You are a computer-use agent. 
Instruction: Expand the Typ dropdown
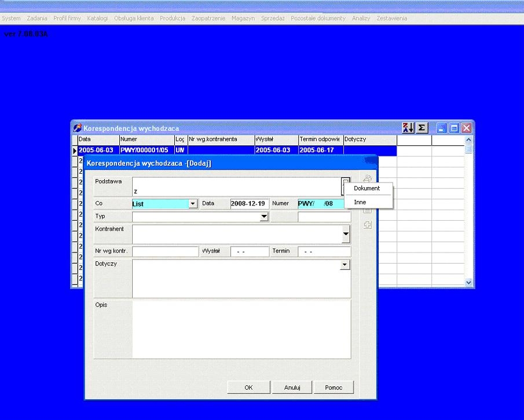coord(264,217)
